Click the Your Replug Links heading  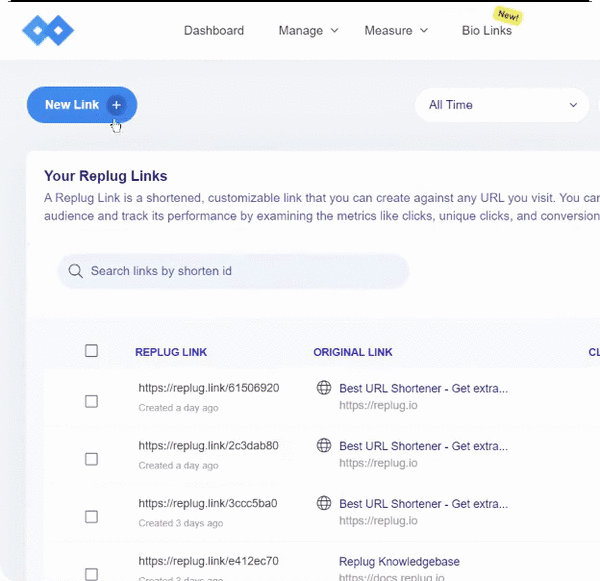[x=106, y=176]
